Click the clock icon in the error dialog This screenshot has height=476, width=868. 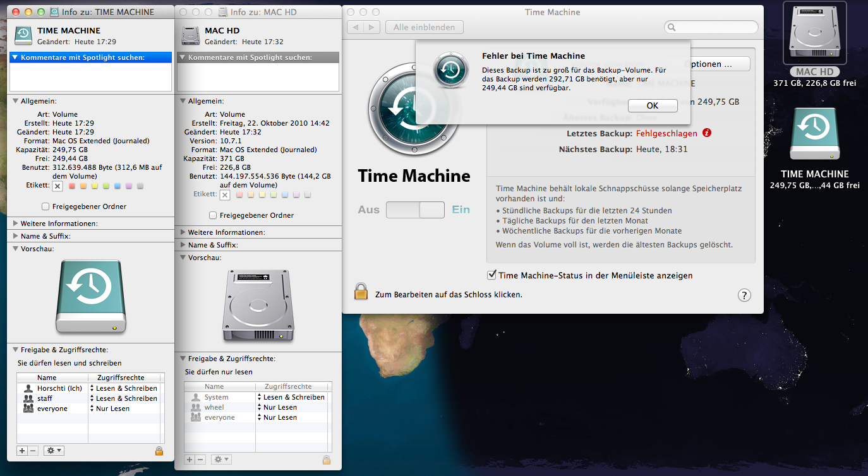tap(450, 71)
